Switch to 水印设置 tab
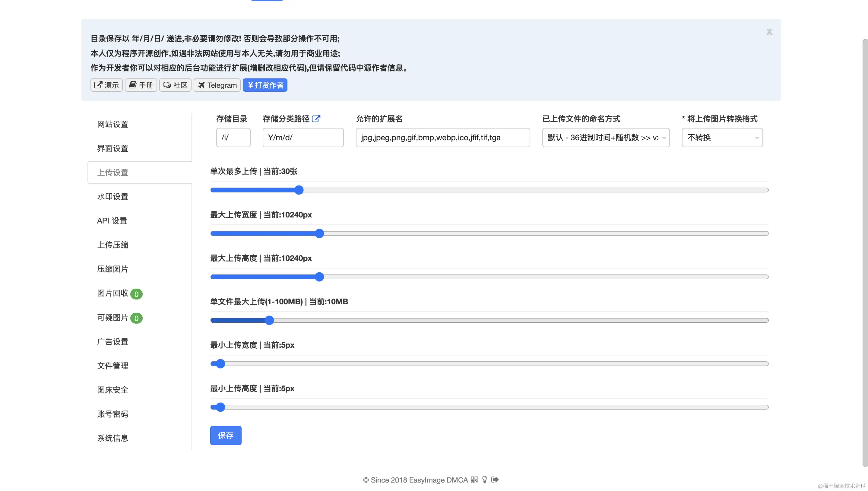Viewport: 868px width, 491px height. [x=112, y=197]
